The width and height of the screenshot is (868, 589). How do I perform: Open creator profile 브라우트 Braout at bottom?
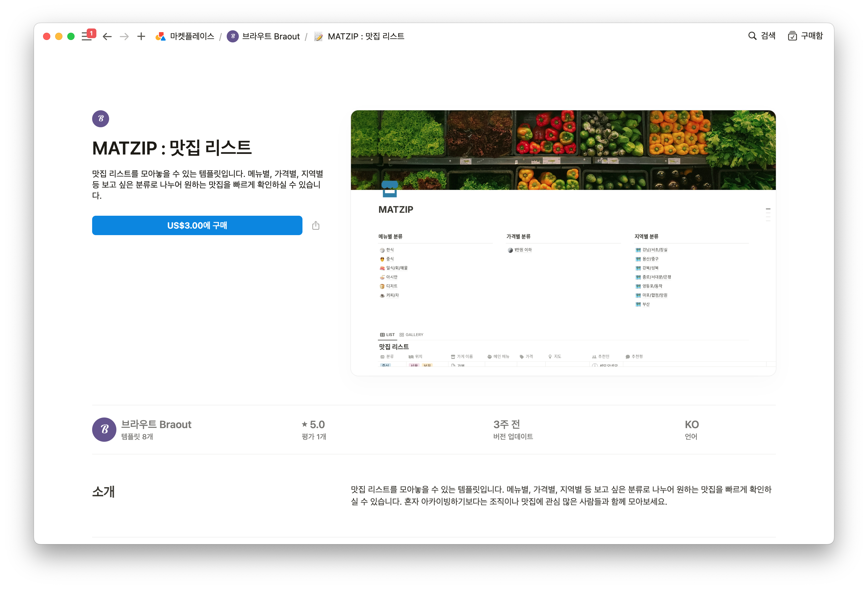click(x=156, y=424)
